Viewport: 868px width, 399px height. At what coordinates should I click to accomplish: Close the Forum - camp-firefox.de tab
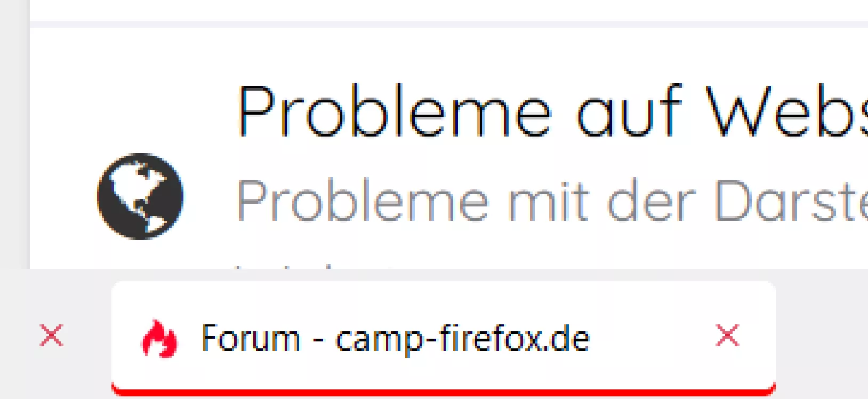[x=728, y=336]
